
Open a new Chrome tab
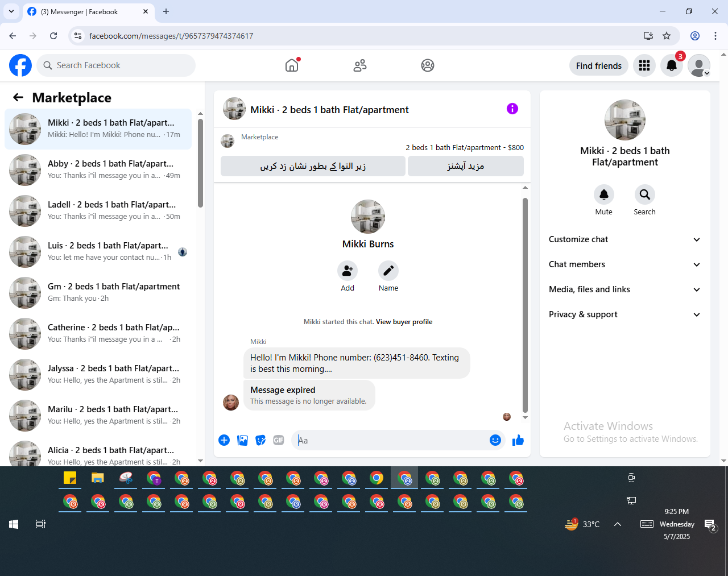(x=166, y=11)
